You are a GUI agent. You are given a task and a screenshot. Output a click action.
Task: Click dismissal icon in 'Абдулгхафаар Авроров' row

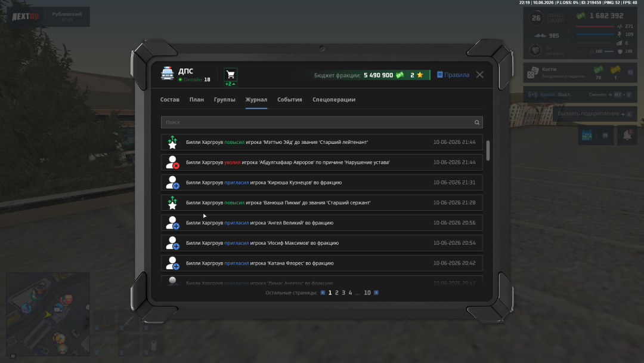pyautogui.click(x=172, y=162)
